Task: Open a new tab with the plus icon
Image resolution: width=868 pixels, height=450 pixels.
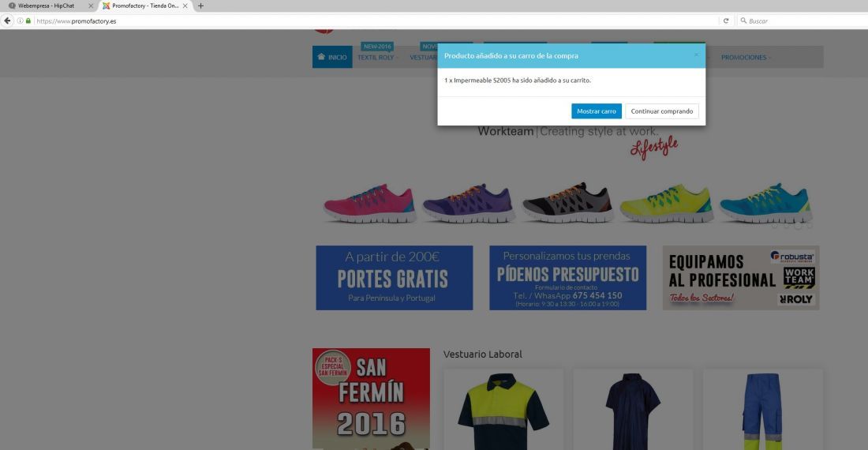Action: [x=200, y=6]
